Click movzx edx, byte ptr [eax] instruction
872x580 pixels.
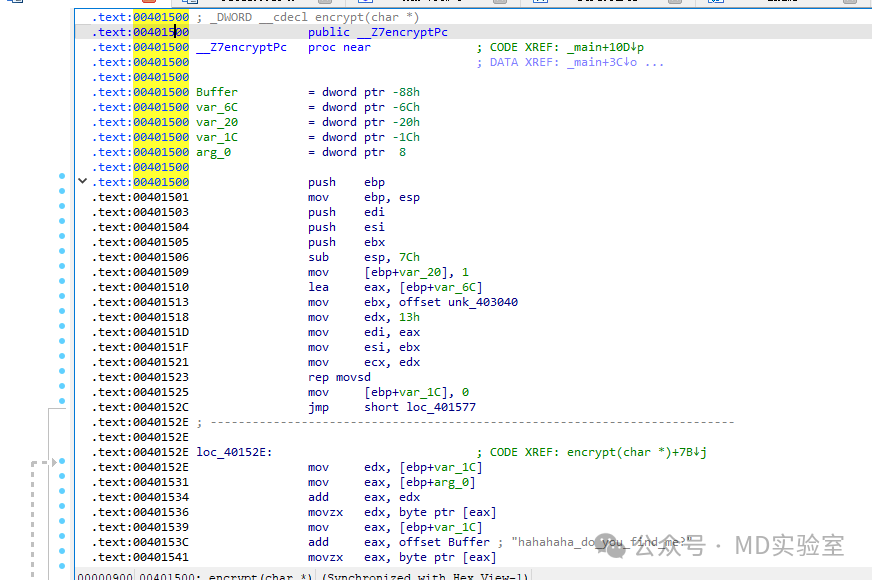[402, 512]
